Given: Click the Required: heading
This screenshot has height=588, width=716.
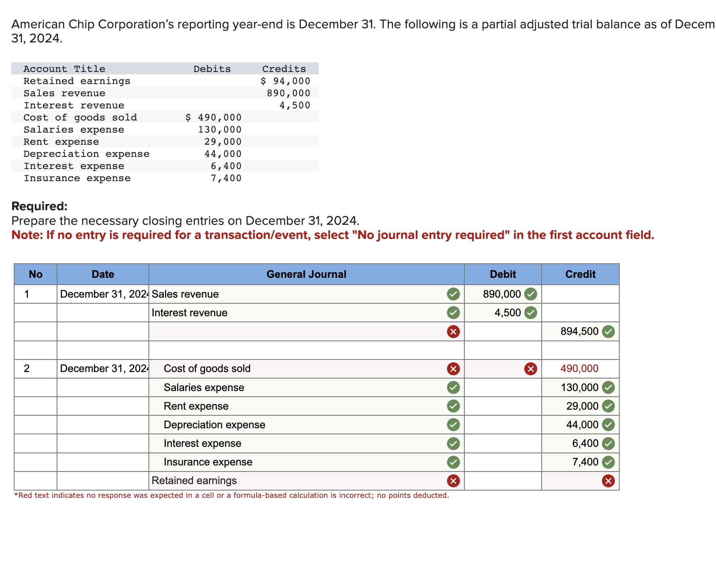Looking at the screenshot, I should click(39, 206).
